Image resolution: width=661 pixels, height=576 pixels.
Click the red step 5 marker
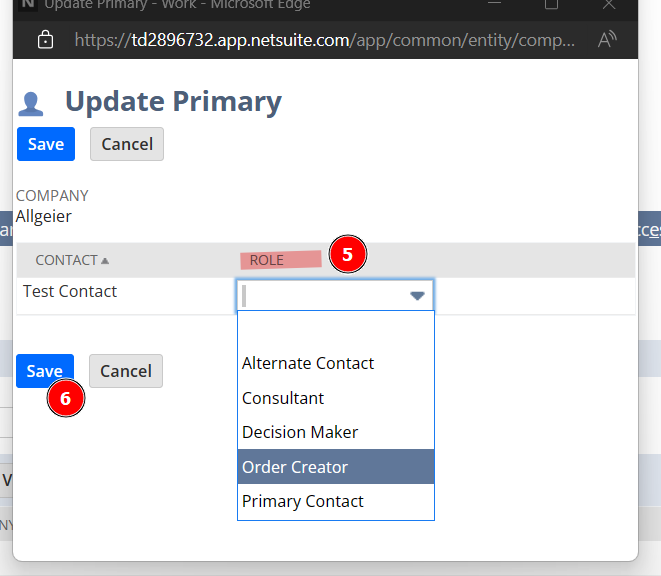(347, 255)
